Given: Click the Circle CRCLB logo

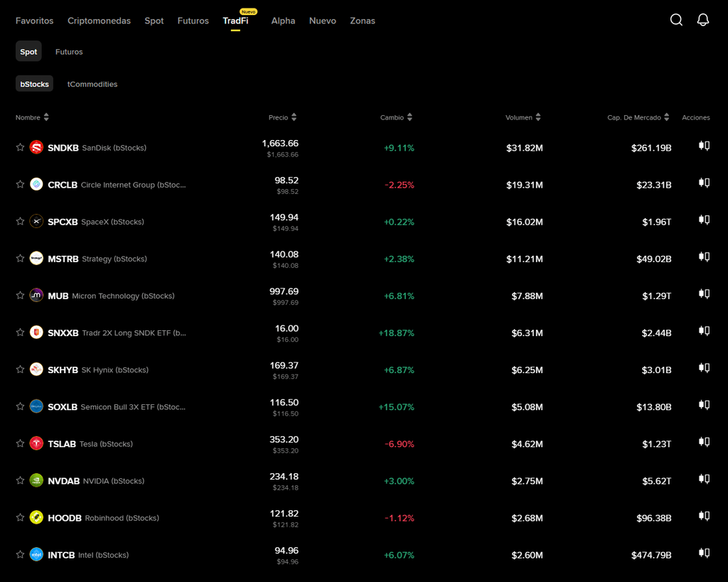Looking at the screenshot, I should (36, 184).
